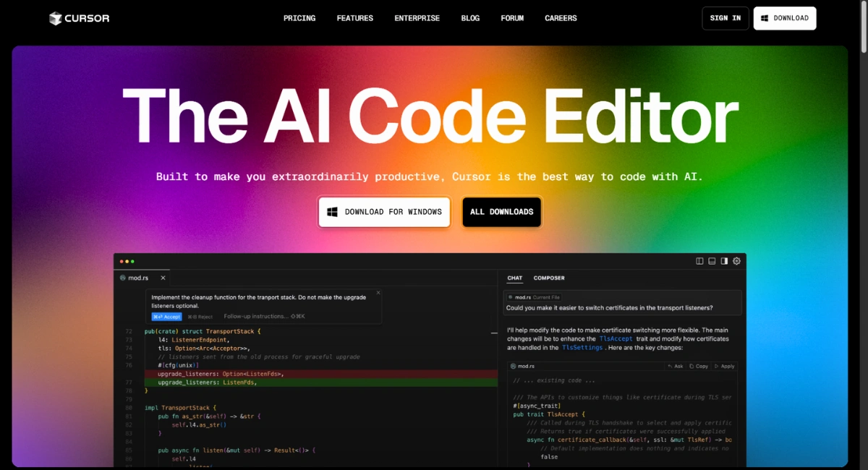Open the All Downloads button
The width and height of the screenshot is (868, 470).
tap(502, 212)
